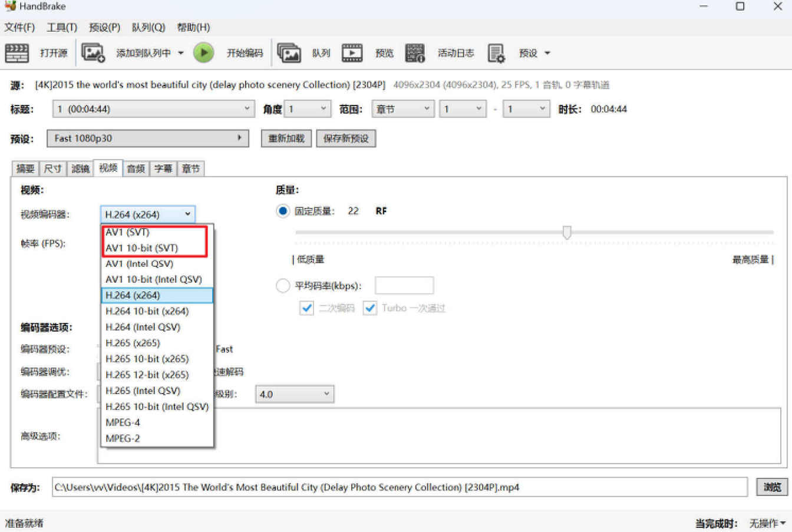Open the Range type dropdown (章节)
This screenshot has width=792, height=532.
pos(403,109)
